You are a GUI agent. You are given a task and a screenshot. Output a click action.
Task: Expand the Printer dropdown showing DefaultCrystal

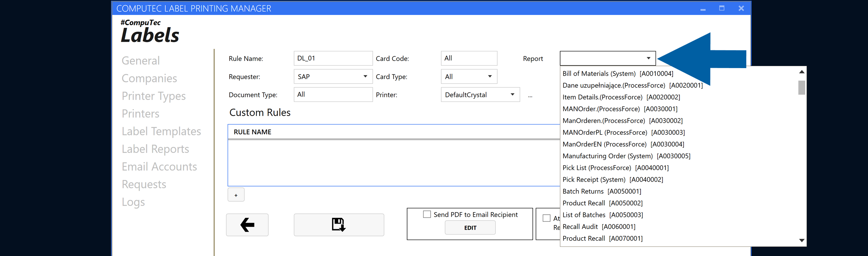click(480, 95)
